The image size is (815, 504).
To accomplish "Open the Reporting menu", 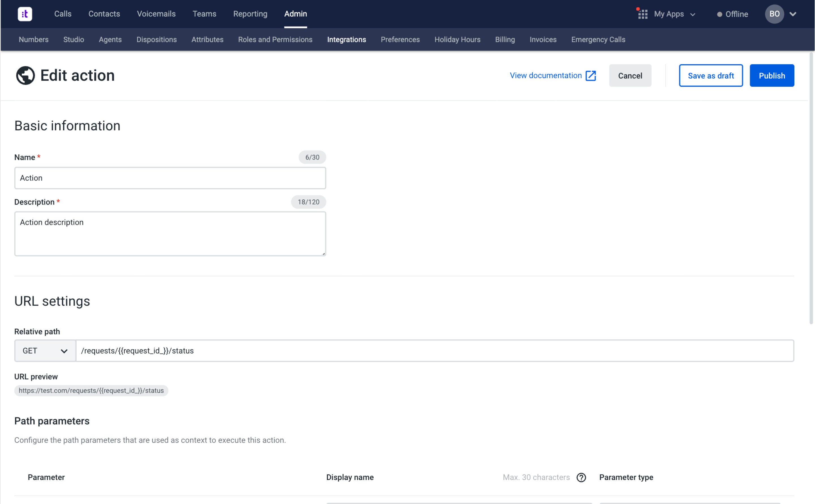I will tap(250, 14).
